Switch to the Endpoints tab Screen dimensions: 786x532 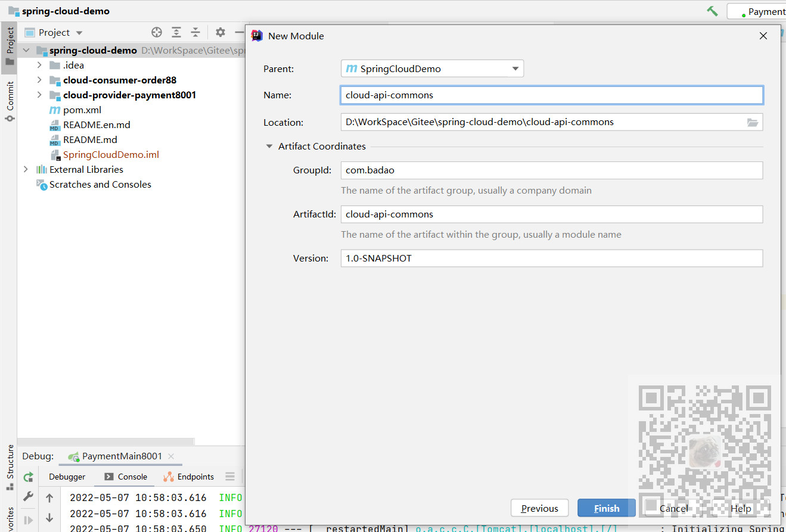click(188, 477)
